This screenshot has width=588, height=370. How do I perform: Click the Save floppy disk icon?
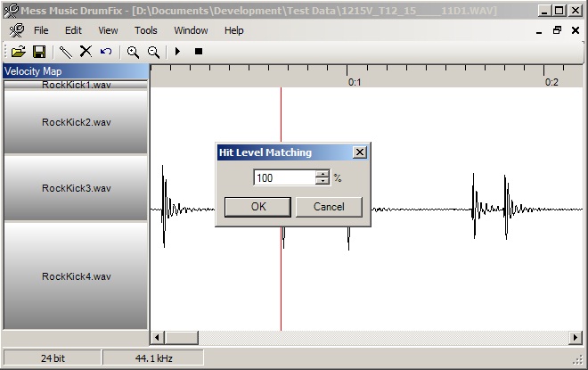point(39,52)
